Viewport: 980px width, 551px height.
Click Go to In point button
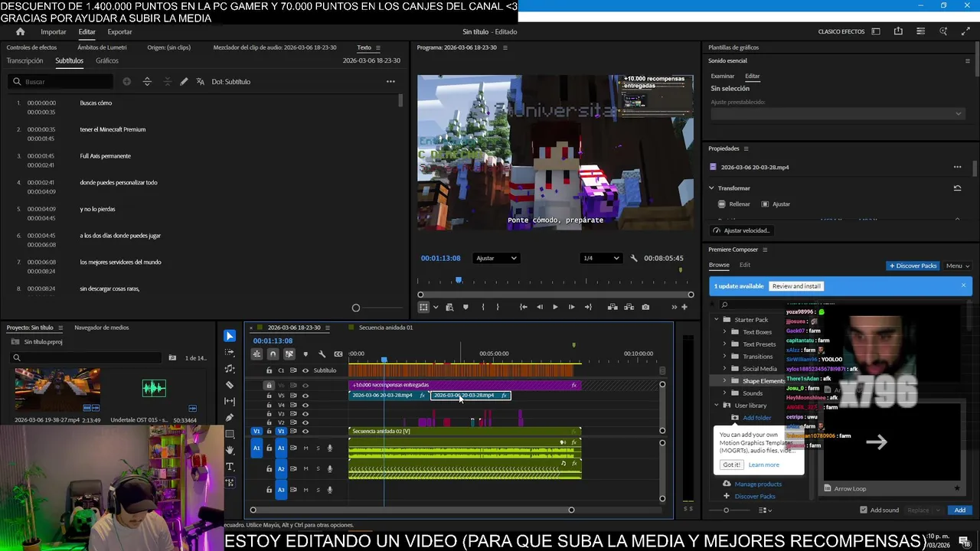523,307
